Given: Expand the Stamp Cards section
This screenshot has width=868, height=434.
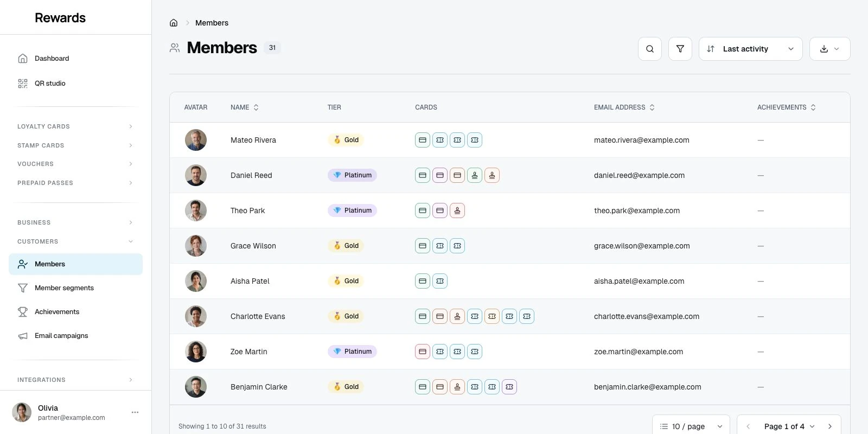Looking at the screenshot, I should point(75,145).
